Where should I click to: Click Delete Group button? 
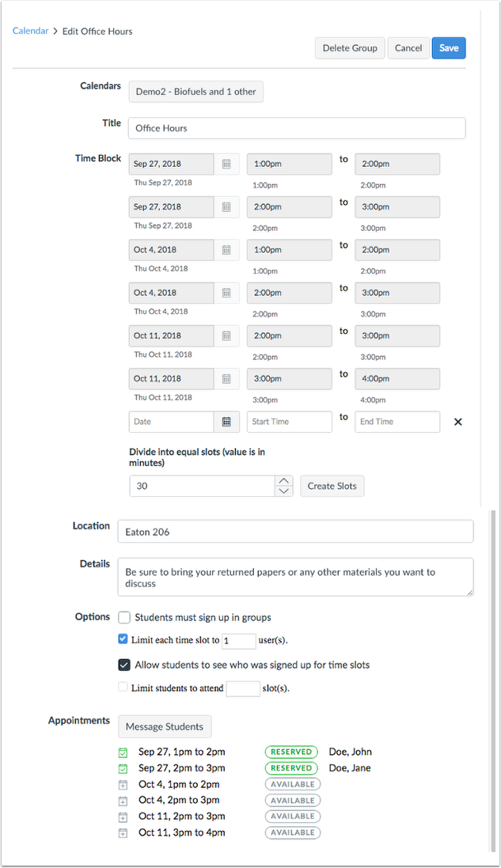click(x=350, y=48)
